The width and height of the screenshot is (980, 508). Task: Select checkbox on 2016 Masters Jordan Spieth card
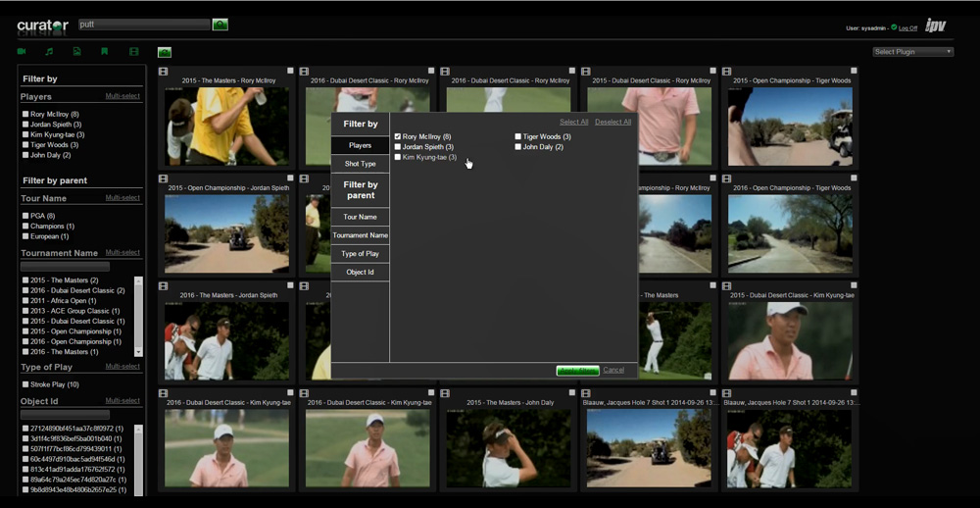[x=291, y=285]
